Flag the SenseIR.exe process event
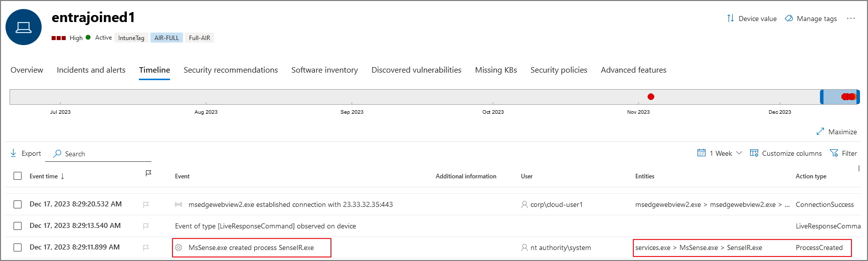This screenshot has height=261, width=868. [x=146, y=247]
